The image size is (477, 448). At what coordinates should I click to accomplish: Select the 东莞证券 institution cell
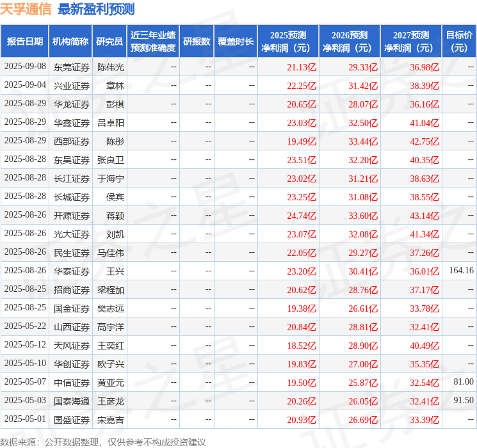72,67
